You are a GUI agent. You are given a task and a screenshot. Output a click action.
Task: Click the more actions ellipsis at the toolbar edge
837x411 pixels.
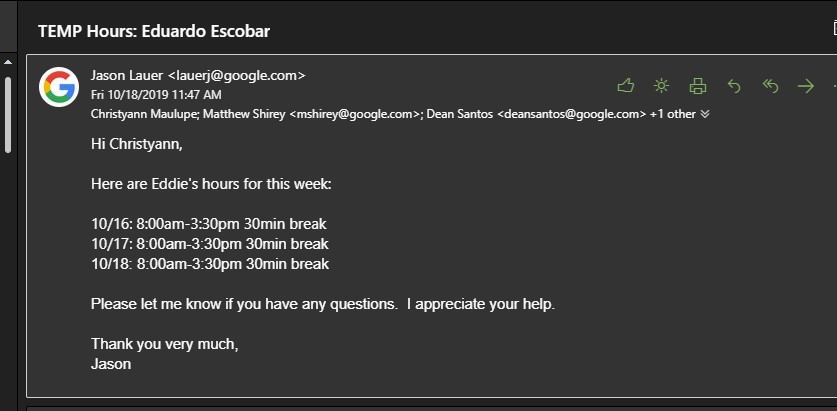832,86
